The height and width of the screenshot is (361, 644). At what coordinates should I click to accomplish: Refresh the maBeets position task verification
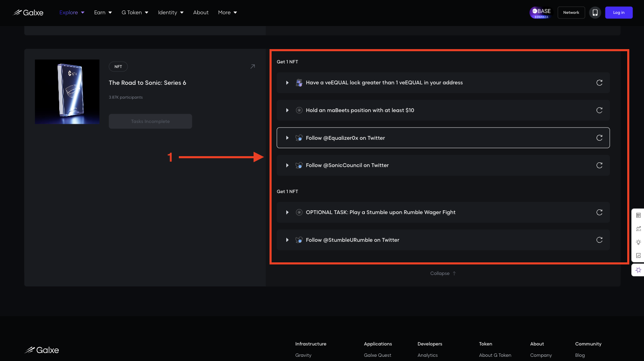599,110
